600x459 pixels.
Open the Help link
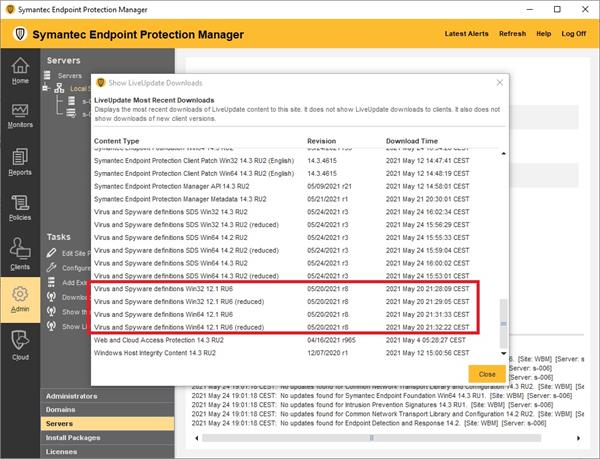click(543, 34)
